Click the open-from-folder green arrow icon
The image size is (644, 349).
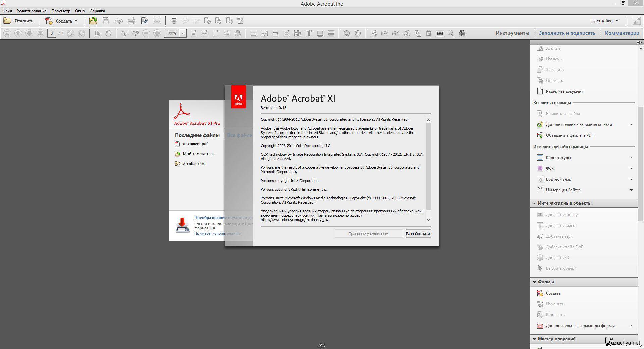[93, 21]
